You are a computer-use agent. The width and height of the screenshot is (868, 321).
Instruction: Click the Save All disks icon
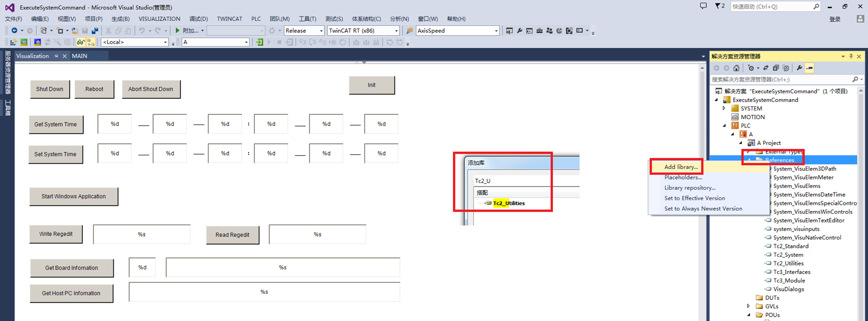click(x=95, y=30)
